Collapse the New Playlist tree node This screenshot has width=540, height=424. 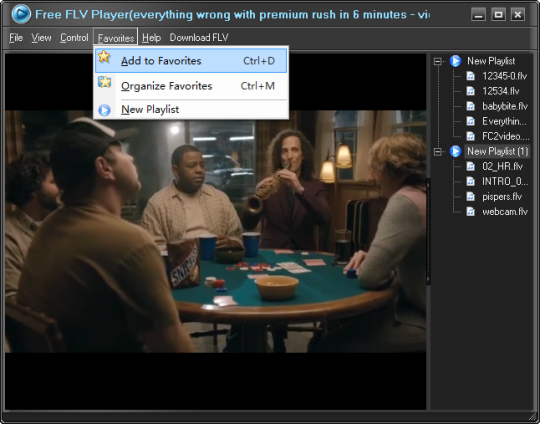[437, 61]
